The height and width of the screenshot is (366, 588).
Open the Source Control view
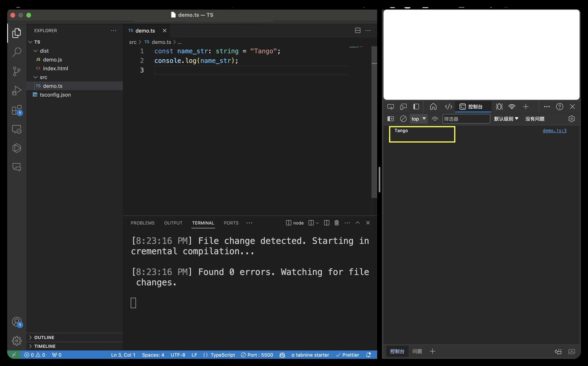[x=16, y=71]
